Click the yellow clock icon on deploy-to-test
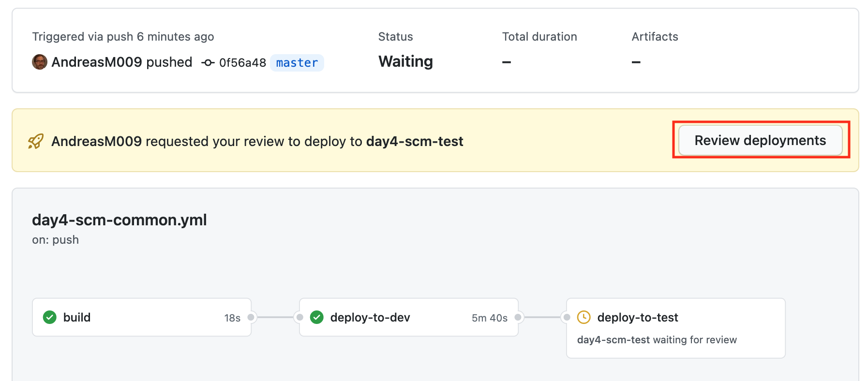 tap(584, 317)
